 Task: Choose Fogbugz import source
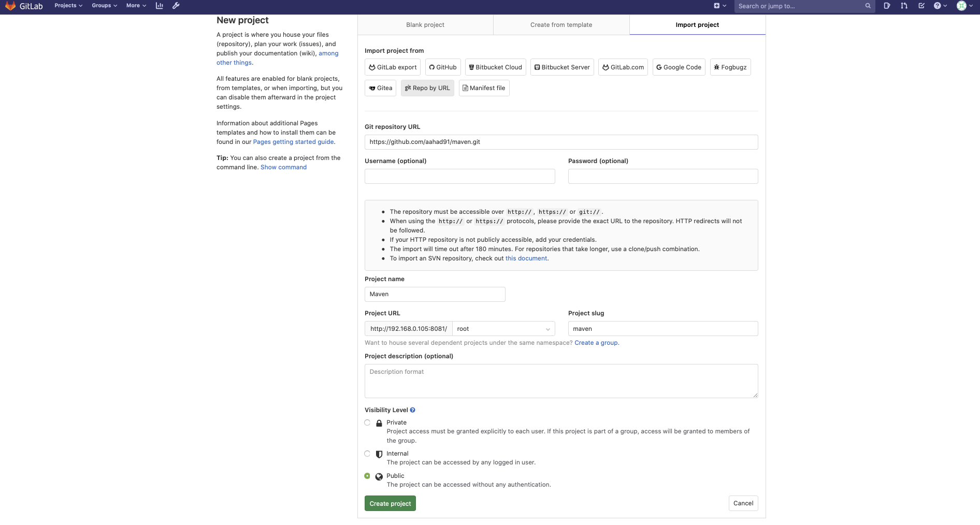click(730, 67)
